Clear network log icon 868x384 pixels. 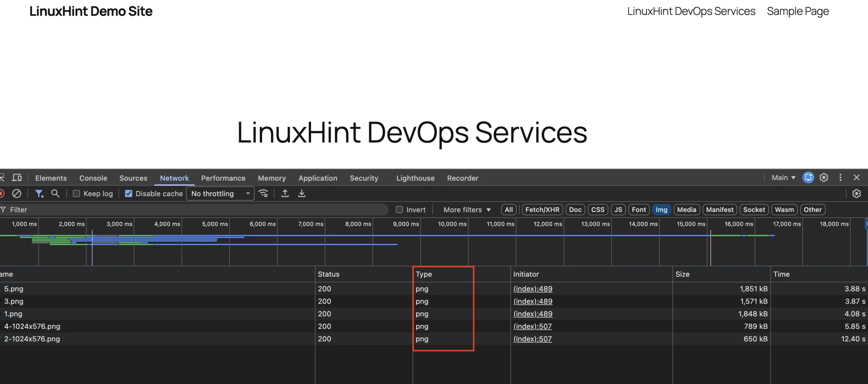click(17, 193)
